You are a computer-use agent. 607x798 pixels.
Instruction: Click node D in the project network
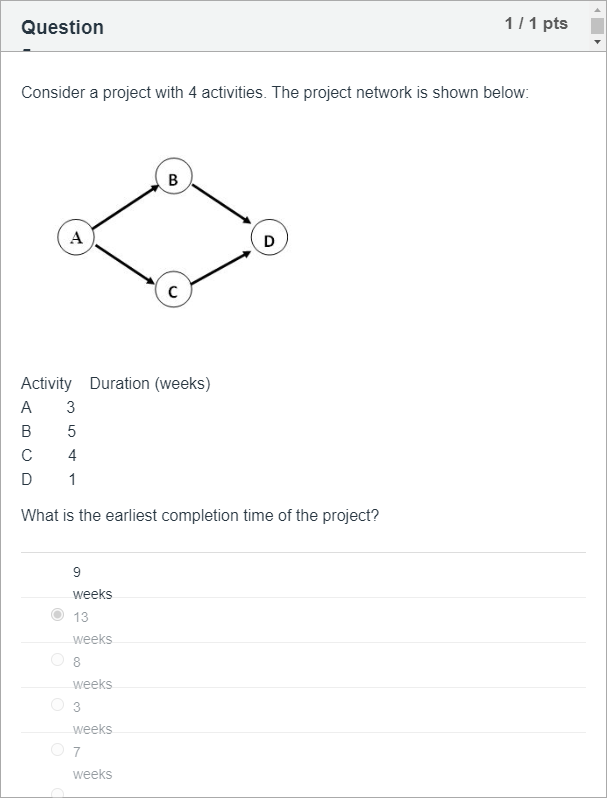[269, 237]
